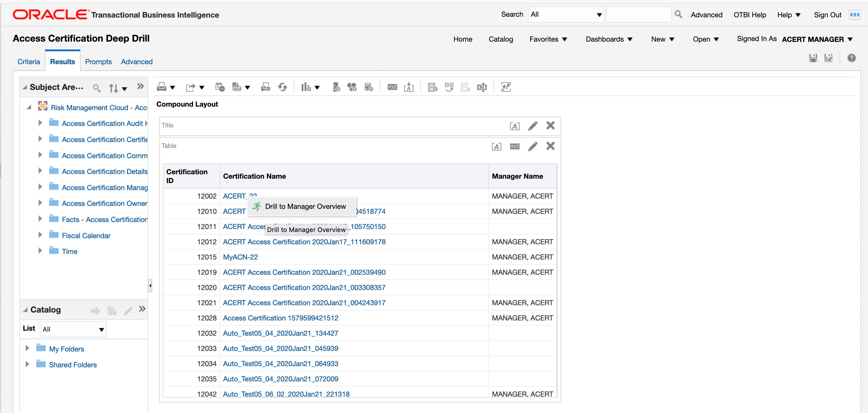Expand the Time folder
The image size is (868, 413).
pos(40,251)
